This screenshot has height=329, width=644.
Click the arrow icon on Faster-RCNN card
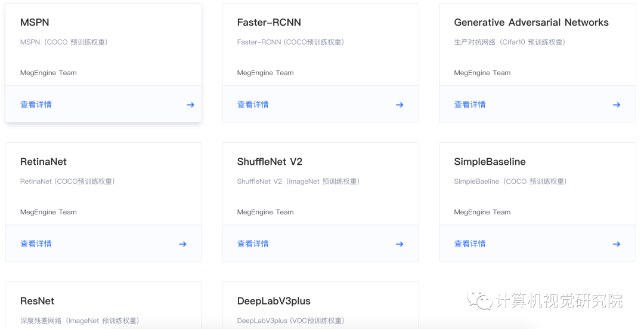click(399, 105)
